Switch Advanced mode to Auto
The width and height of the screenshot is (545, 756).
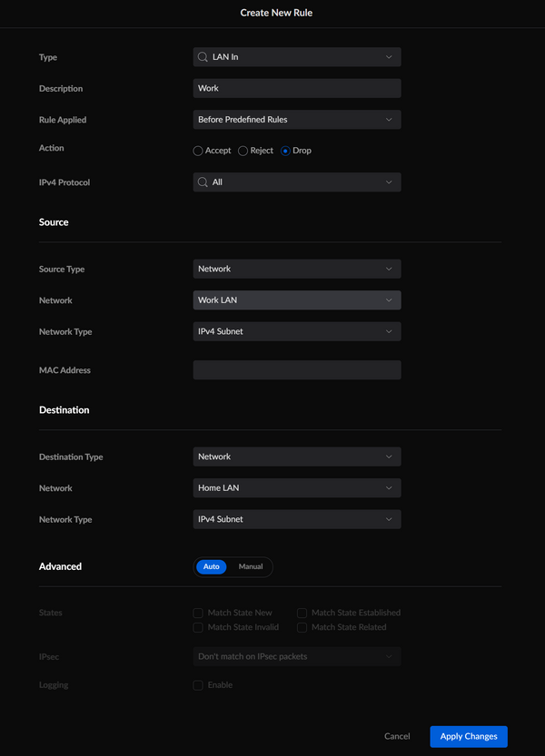click(x=212, y=566)
